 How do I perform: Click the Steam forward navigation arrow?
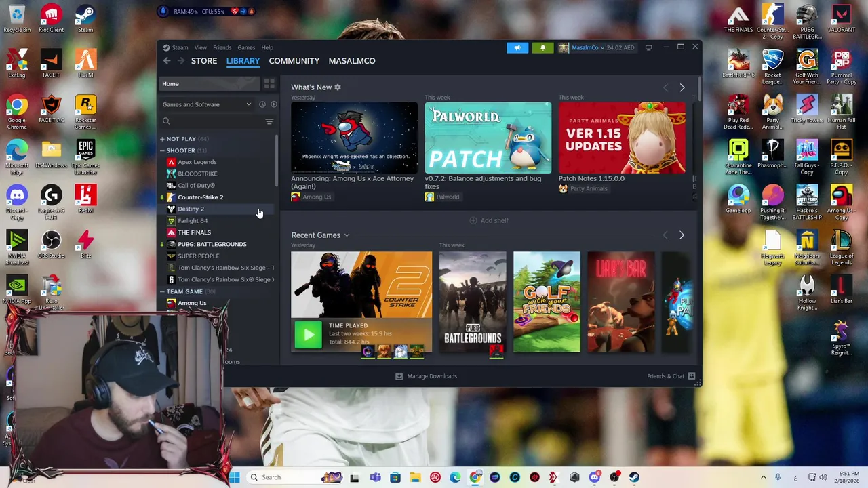click(x=181, y=61)
